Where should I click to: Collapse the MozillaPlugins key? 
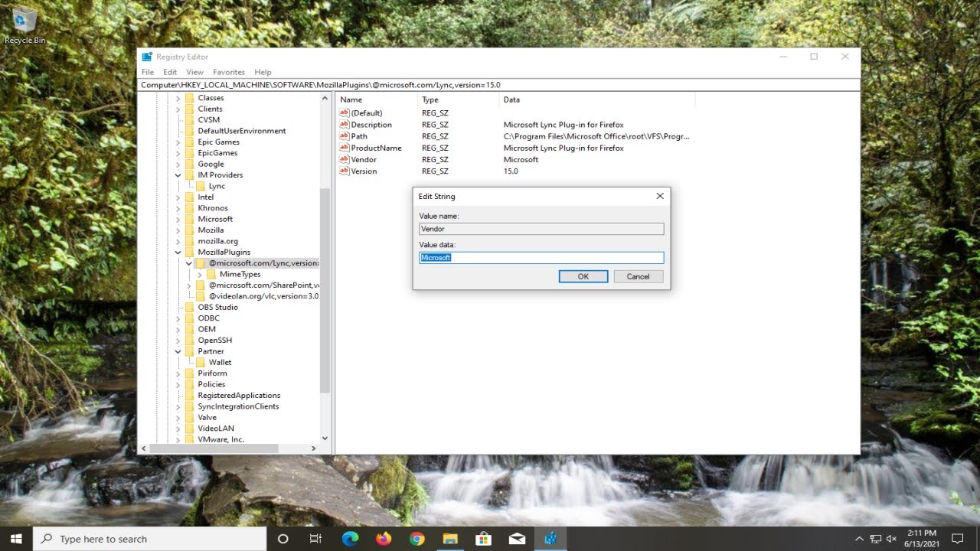[x=178, y=252]
